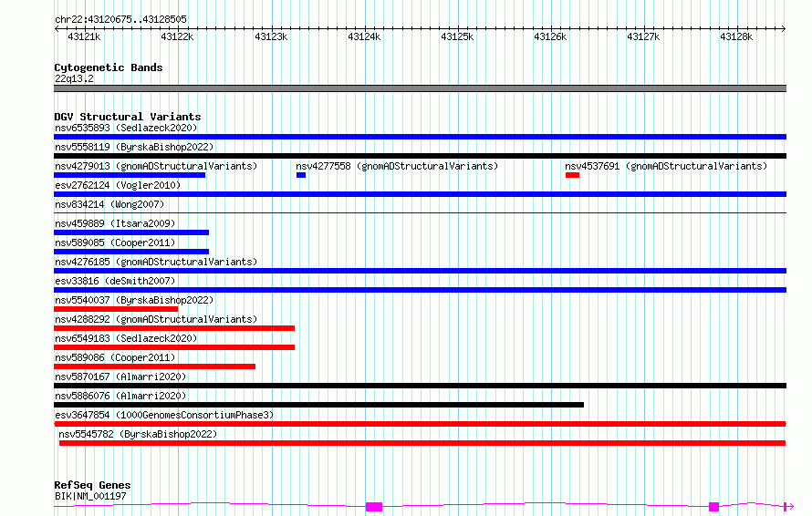Click the black nsv5870167 variant bar
Screen dimensions: 812x516
coord(420,386)
